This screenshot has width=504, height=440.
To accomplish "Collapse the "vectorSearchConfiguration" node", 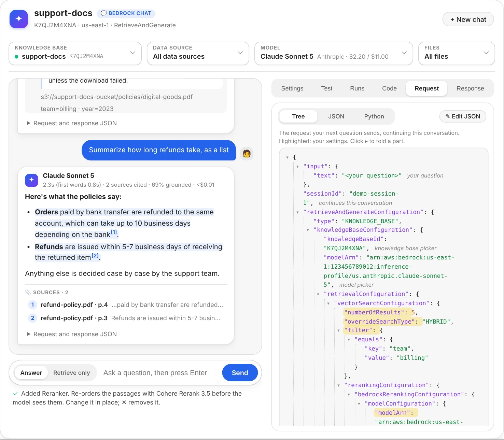I will [x=328, y=303].
